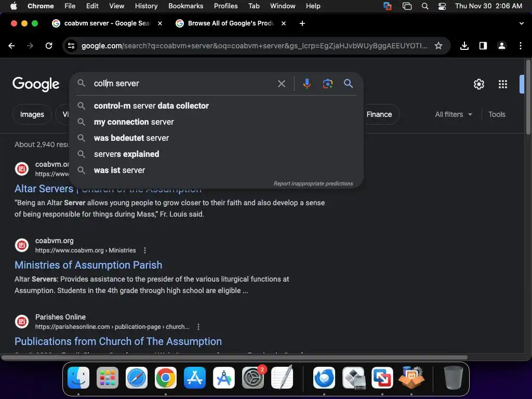
Task: View site information icon in address bar
Action: (71, 46)
